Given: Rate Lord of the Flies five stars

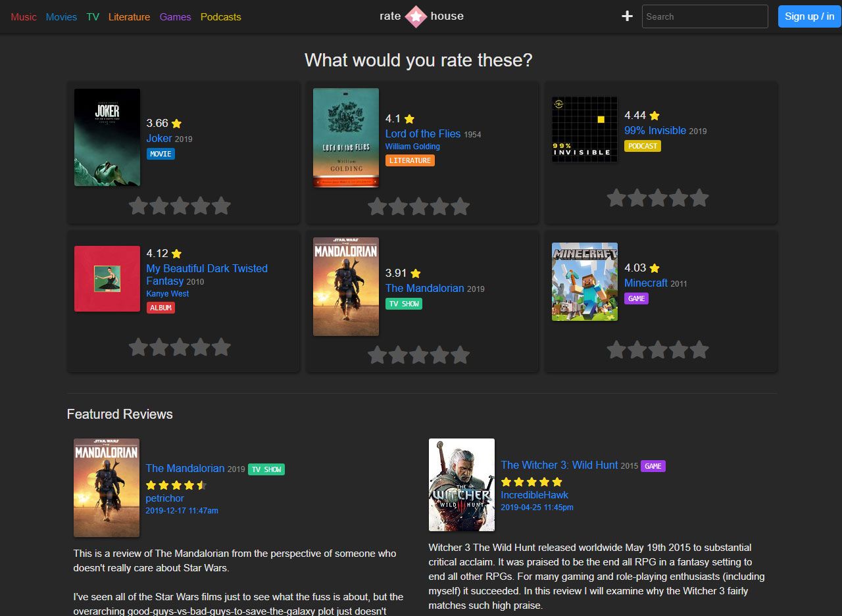Looking at the screenshot, I should click(x=460, y=206).
